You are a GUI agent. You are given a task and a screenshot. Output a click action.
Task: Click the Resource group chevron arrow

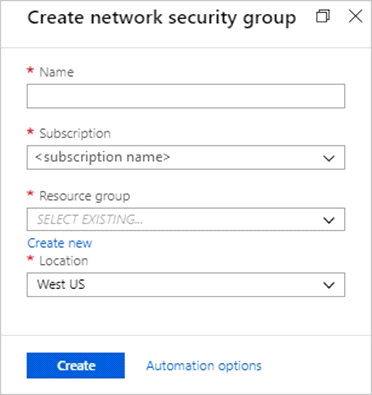pos(329,220)
